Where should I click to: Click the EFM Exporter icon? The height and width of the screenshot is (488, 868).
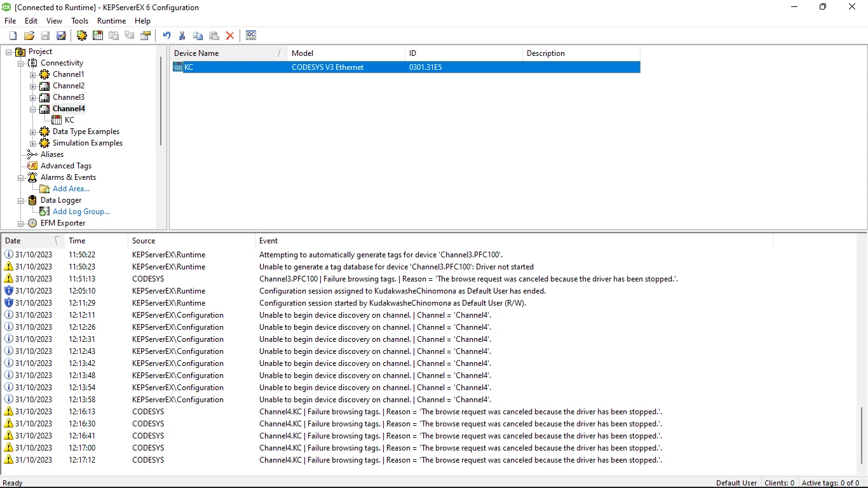[x=32, y=223]
